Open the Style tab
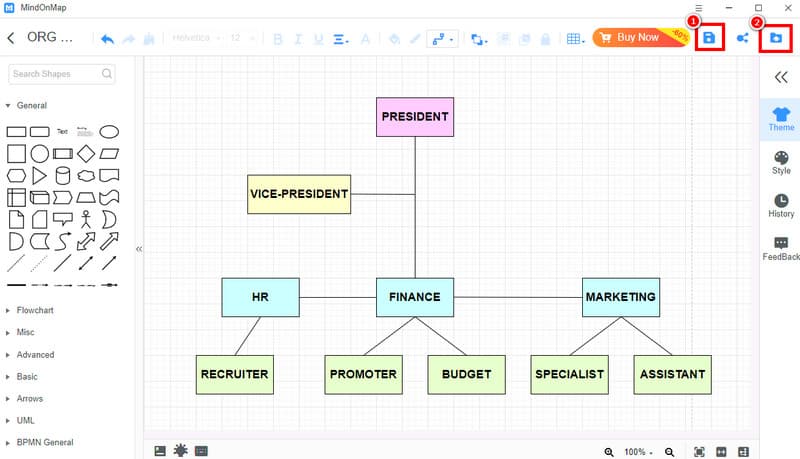 click(781, 163)
